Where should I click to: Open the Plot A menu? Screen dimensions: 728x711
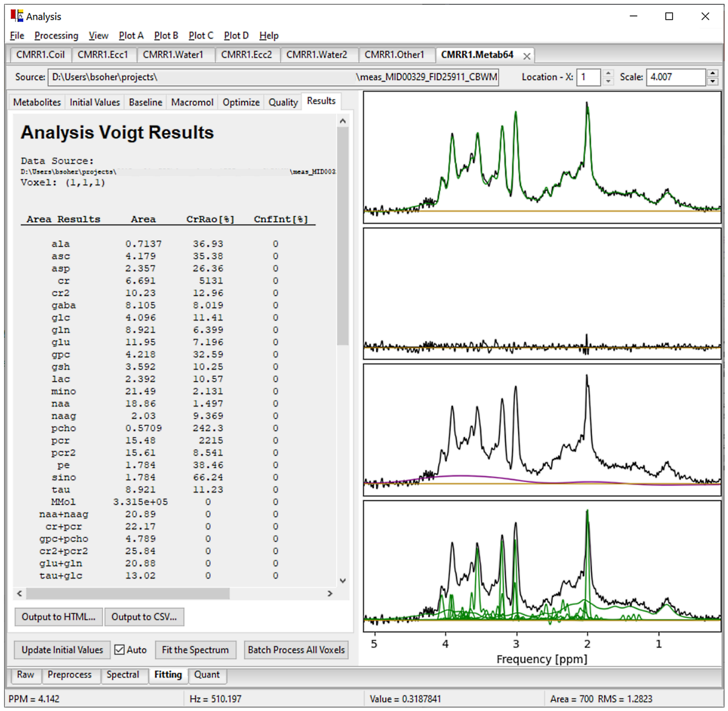(x=131, y=36)
